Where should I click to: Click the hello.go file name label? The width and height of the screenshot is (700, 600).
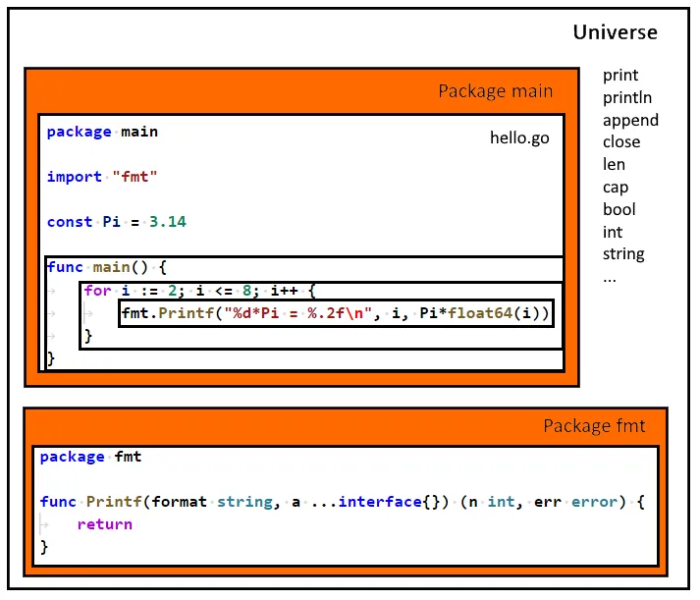click(519, 137)
